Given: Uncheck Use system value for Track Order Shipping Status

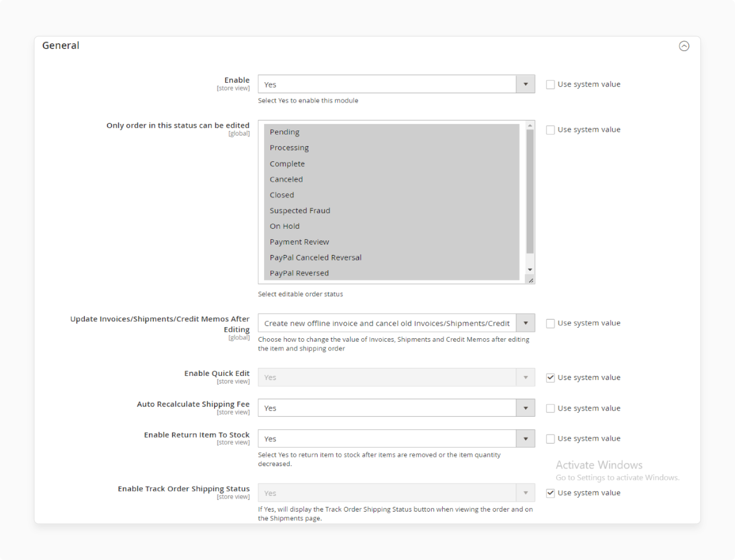Looking at the screenshot, I should tap(550, 493).
